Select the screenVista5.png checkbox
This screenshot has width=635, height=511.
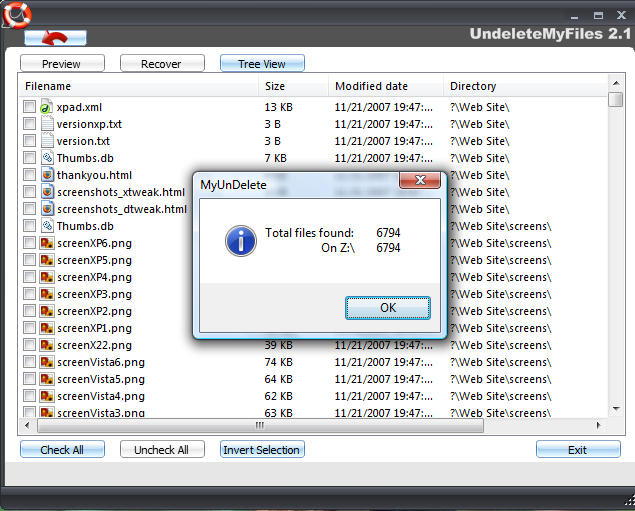pos(29,379)
